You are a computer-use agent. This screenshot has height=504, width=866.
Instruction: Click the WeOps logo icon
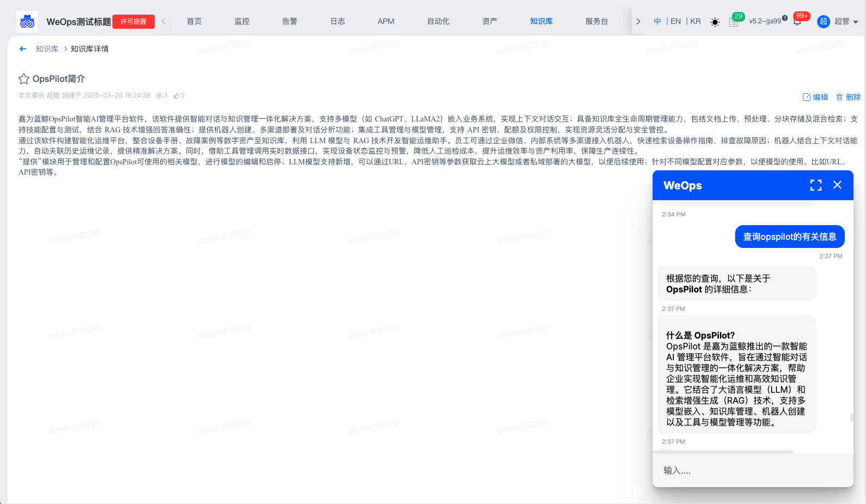(27, 22)
